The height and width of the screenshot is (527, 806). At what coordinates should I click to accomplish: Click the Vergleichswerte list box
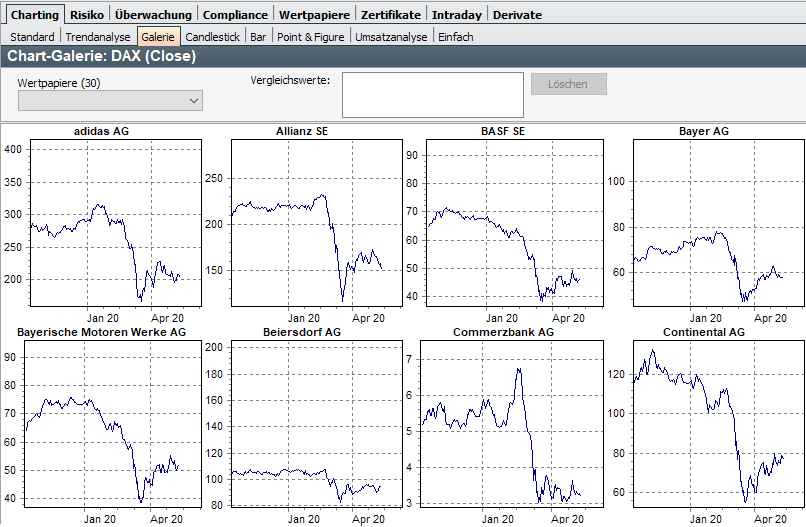(x=432, y=95)
